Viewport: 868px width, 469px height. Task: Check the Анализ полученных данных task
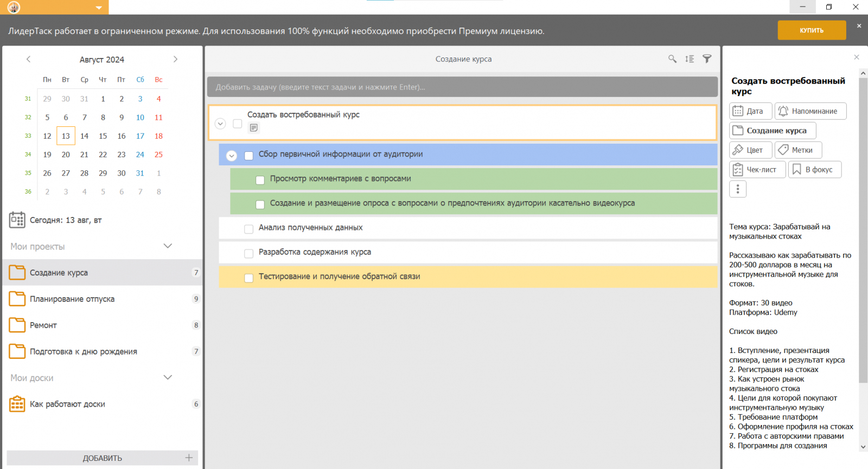[249, 229]
